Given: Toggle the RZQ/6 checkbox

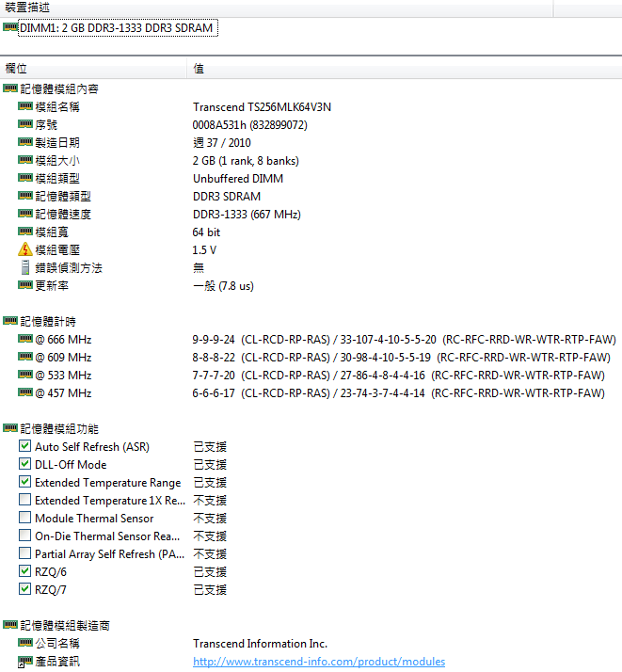Looking at the screenshot, I should pos(24,571).
